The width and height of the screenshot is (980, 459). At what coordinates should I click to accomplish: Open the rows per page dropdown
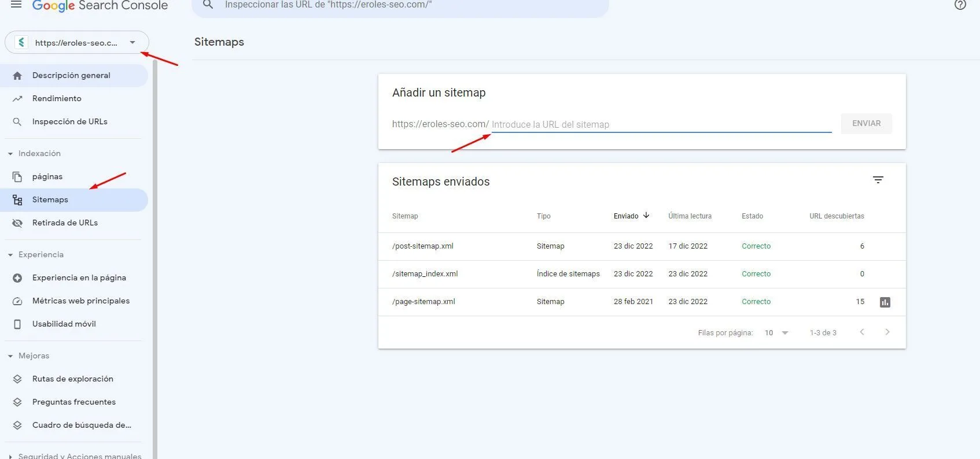776,333
